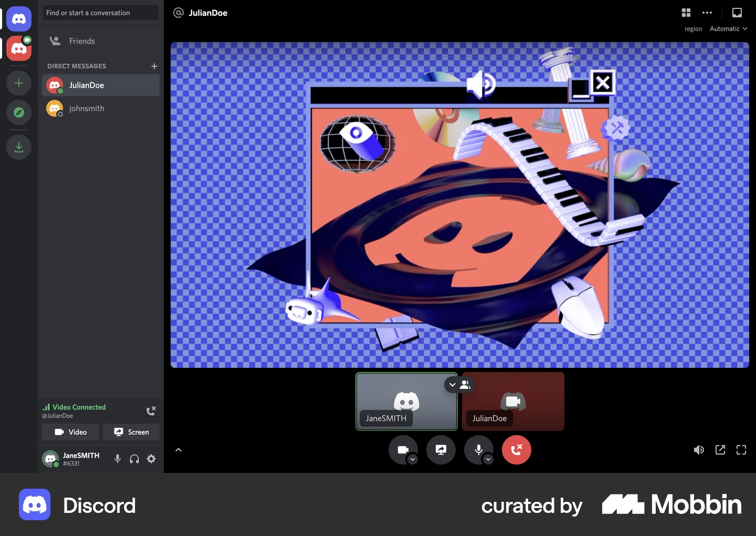756x536 pixels.
Task: Open inbox icon in top bar
Action: coord(737,13)
